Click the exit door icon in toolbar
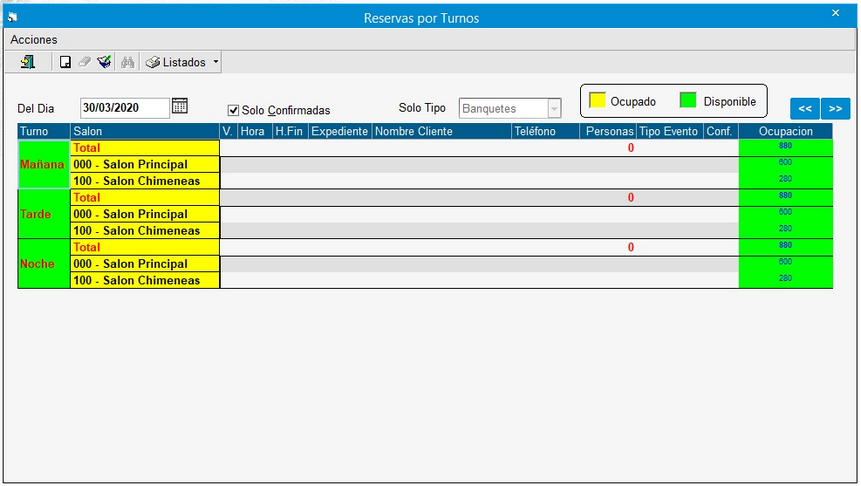This screenshot has width=861, height=486. pyautogui.click(x=27, y=62)
